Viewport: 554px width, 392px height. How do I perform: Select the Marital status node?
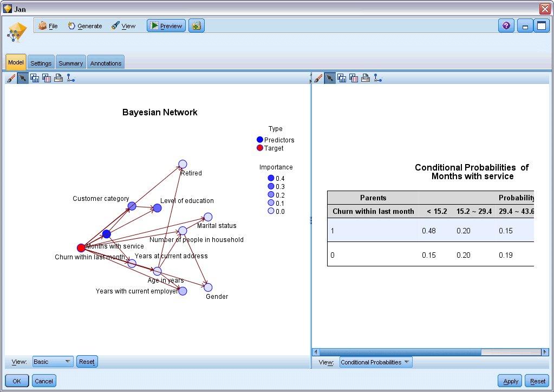click(x=208, y=217)
